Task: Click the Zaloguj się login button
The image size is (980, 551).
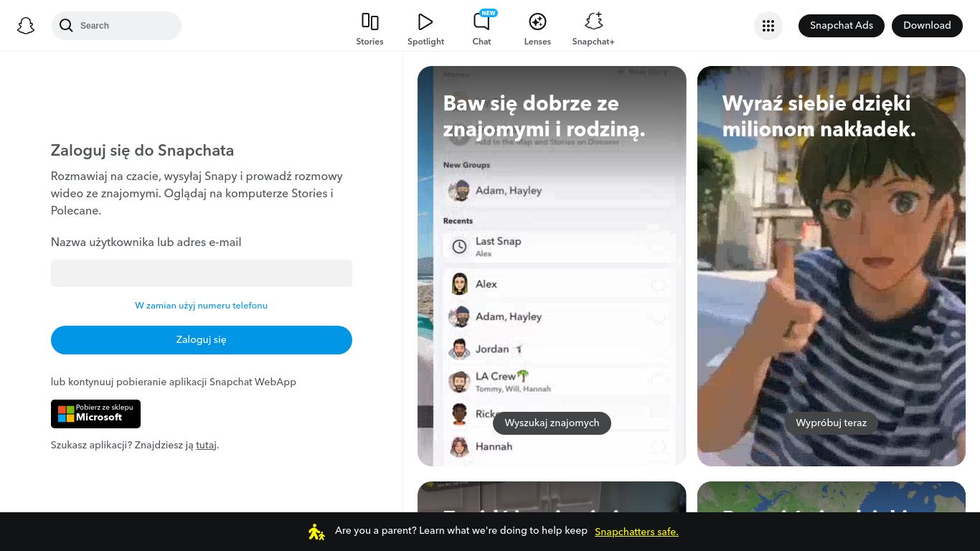Action: (x=202, y=340)
